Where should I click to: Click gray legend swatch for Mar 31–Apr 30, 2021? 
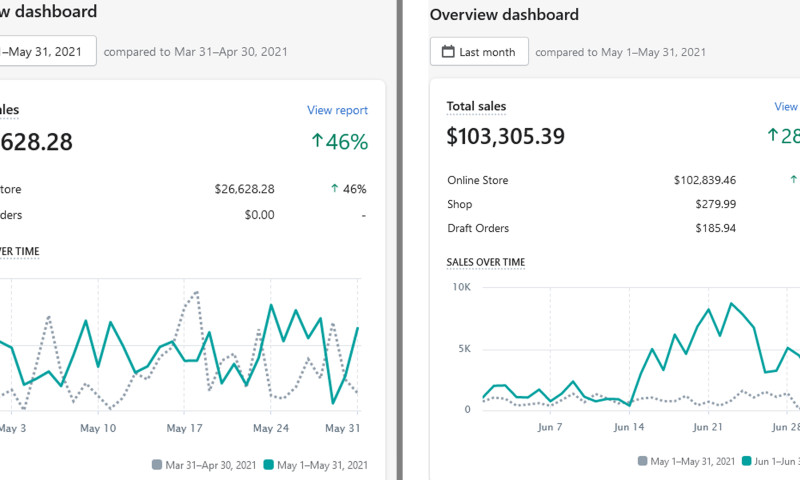tap(157, 464)
